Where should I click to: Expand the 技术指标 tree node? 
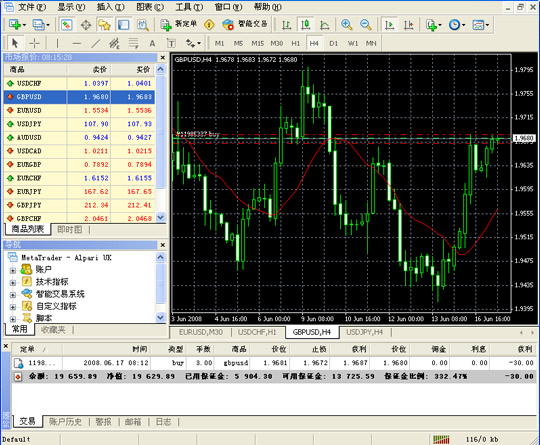(13, 283)
